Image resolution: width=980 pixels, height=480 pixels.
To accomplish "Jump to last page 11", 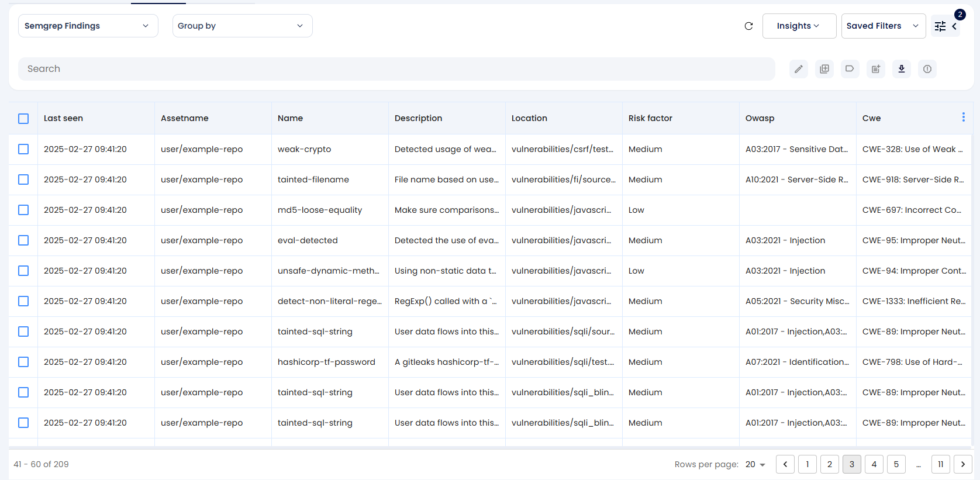I will 941,464.
